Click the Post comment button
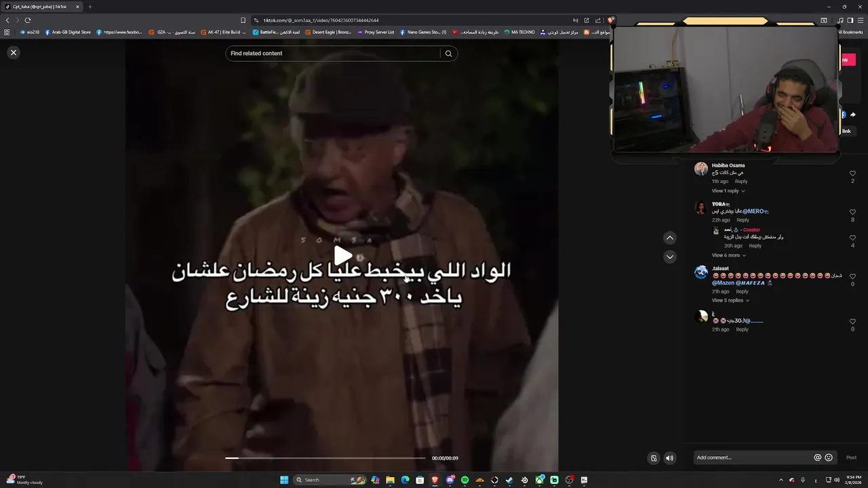 [x=851, y=457]
